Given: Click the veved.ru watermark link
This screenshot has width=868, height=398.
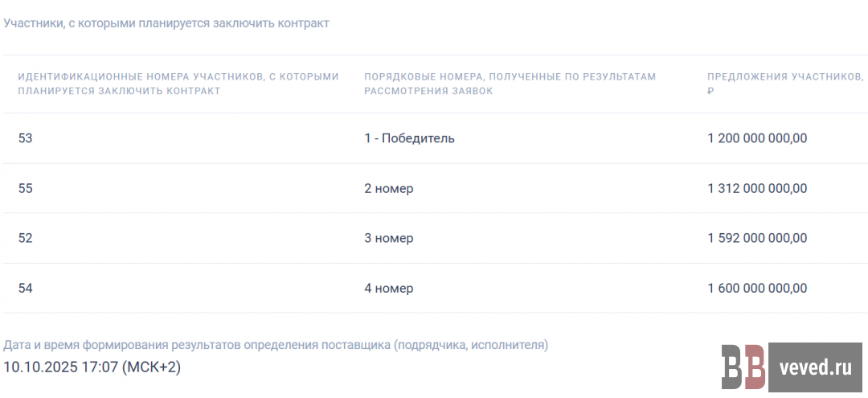Looking at the screenshot, I should [x=815, y=367].
